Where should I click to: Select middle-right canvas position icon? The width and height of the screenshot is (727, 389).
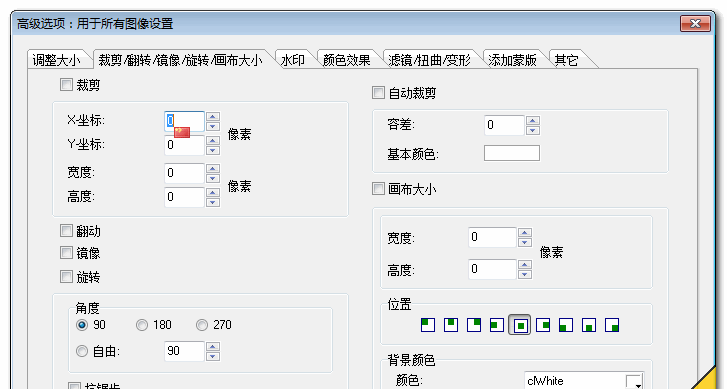point(543,325)
